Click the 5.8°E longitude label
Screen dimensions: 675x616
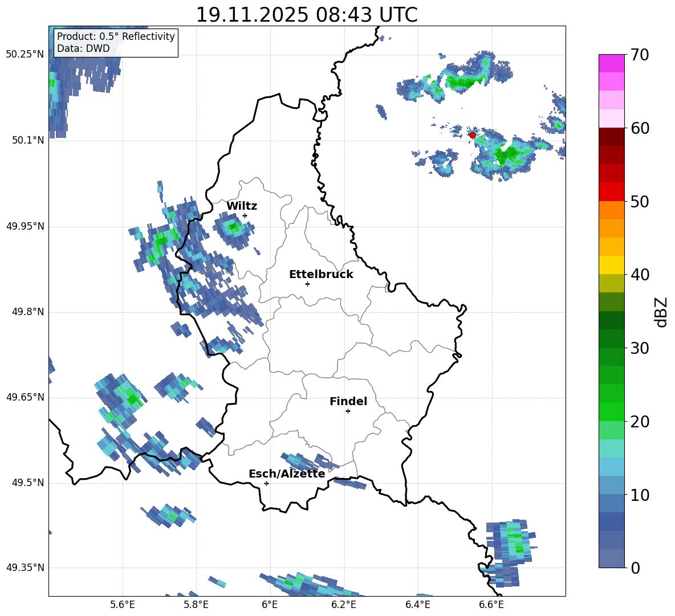196,605
